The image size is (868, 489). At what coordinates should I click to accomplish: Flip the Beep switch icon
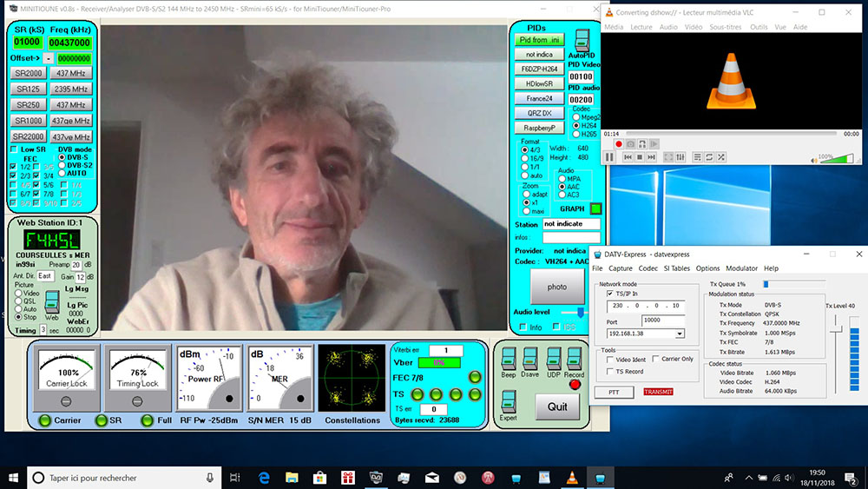click(x=508, y=357)
